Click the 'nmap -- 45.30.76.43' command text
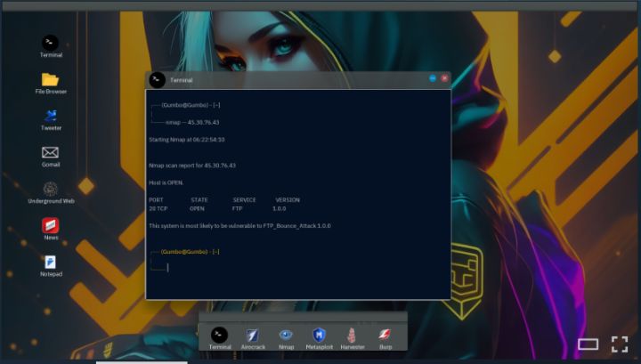This screenshot has height=364, width=641. tap(192, 122)
